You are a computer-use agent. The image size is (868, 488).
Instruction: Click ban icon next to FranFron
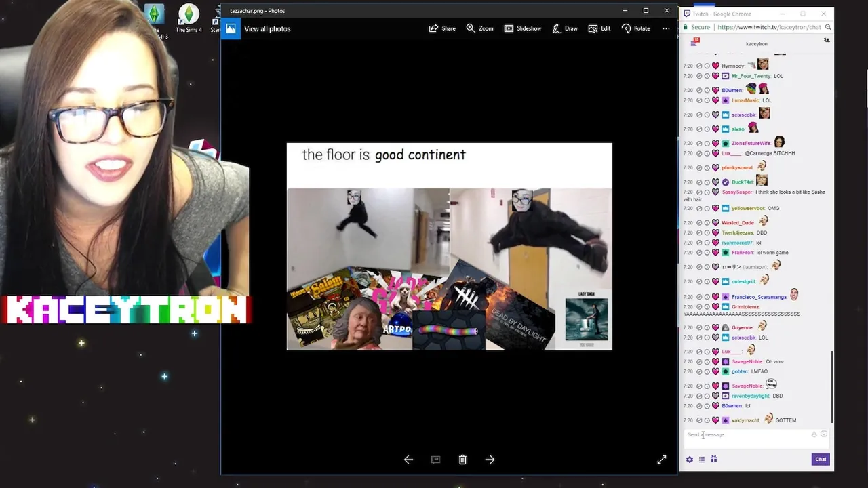click(699, 253)
